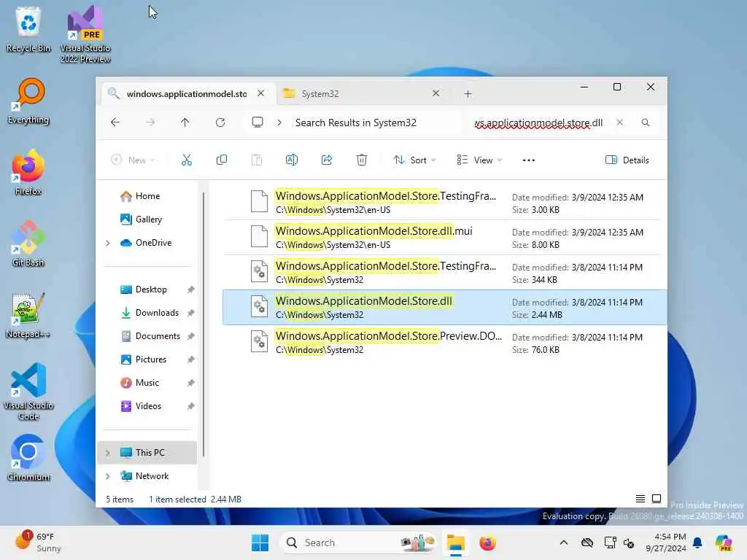Open the See more ellipsis menu

click(x=528, y=160)
